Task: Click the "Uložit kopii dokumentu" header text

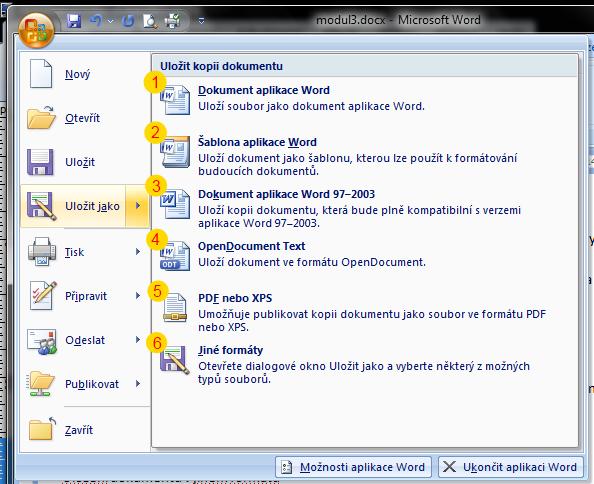Action: coord(222,66)
